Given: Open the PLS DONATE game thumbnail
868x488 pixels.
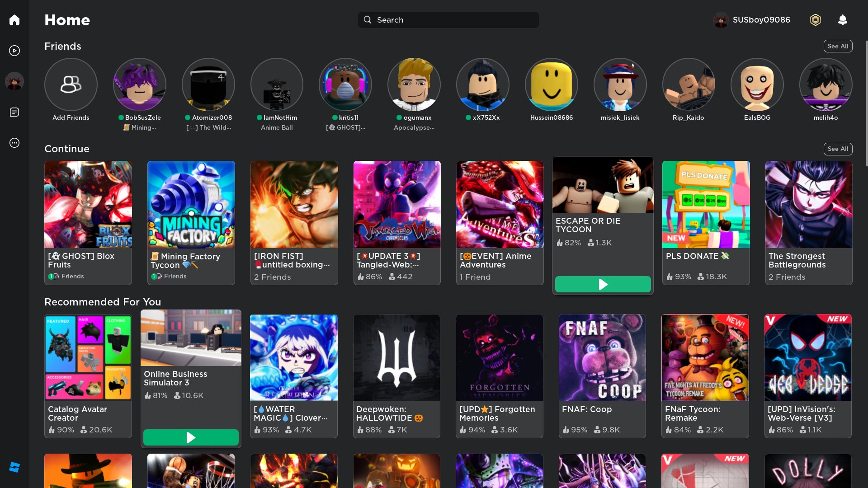Looking at the screenshot, I should click(x=706, y=205).
